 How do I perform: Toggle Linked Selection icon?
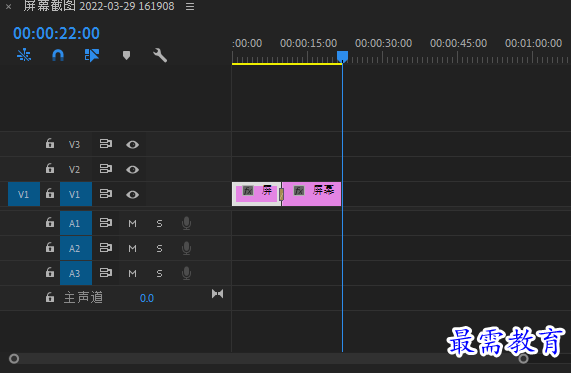[x=92, y=55]
